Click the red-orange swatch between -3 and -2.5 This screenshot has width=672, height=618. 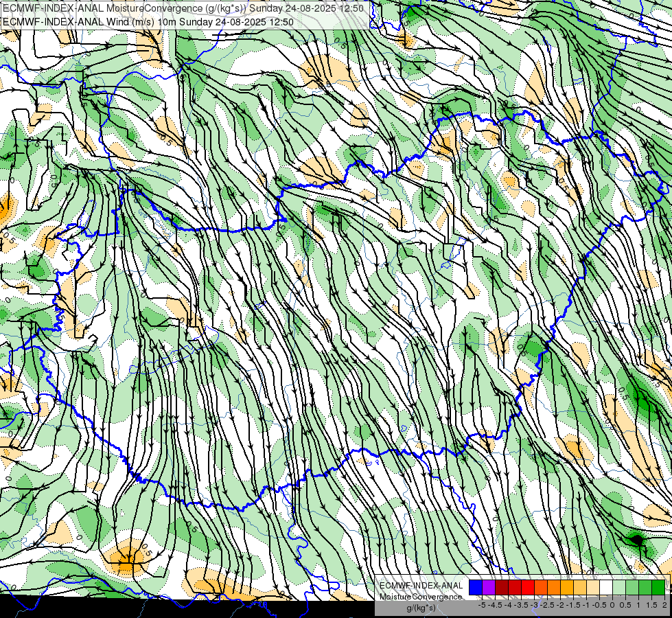541,587
